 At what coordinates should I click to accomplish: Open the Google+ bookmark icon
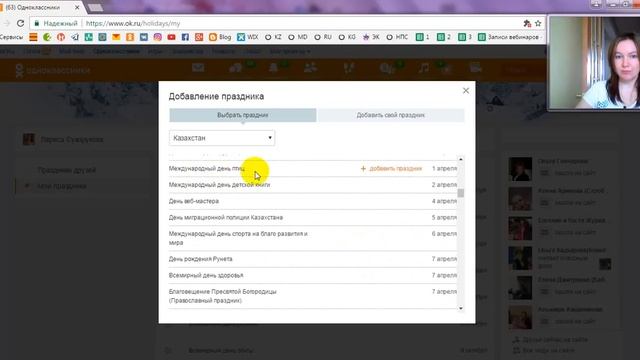199,37
